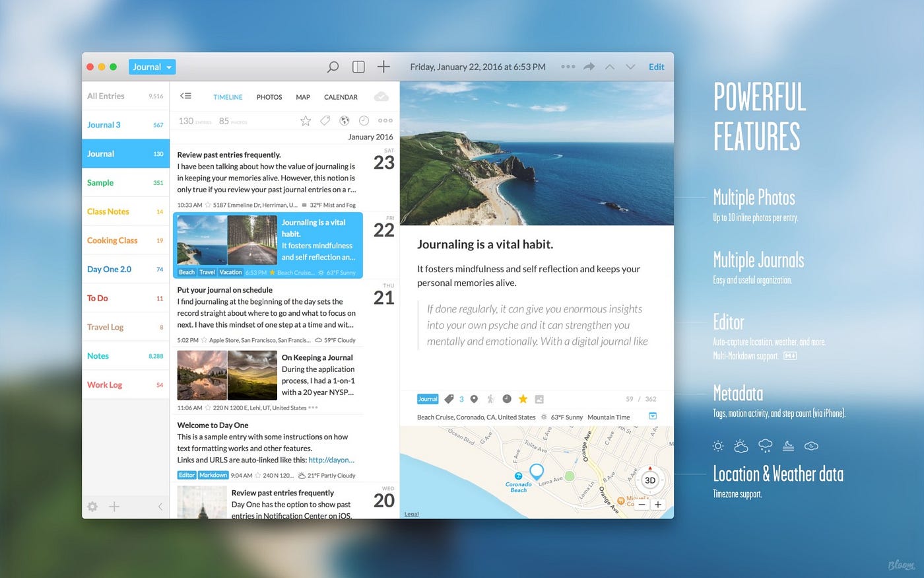Image resolution: width=924 pixels, height=578 pixels.
Task: Click the share arrow icon
Action: point(589,67)
